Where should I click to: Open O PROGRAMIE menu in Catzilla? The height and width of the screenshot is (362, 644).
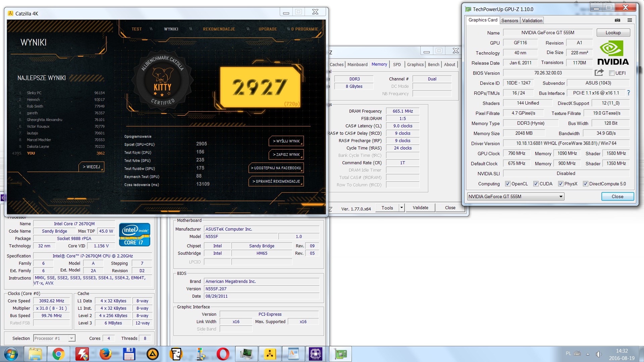[x=305, y=29]
